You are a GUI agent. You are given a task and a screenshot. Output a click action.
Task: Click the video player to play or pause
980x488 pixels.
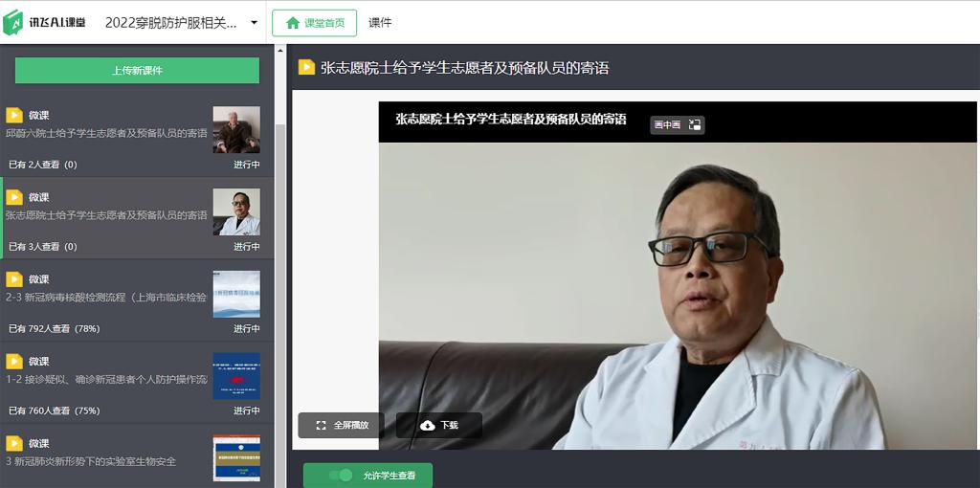[678, 287]
